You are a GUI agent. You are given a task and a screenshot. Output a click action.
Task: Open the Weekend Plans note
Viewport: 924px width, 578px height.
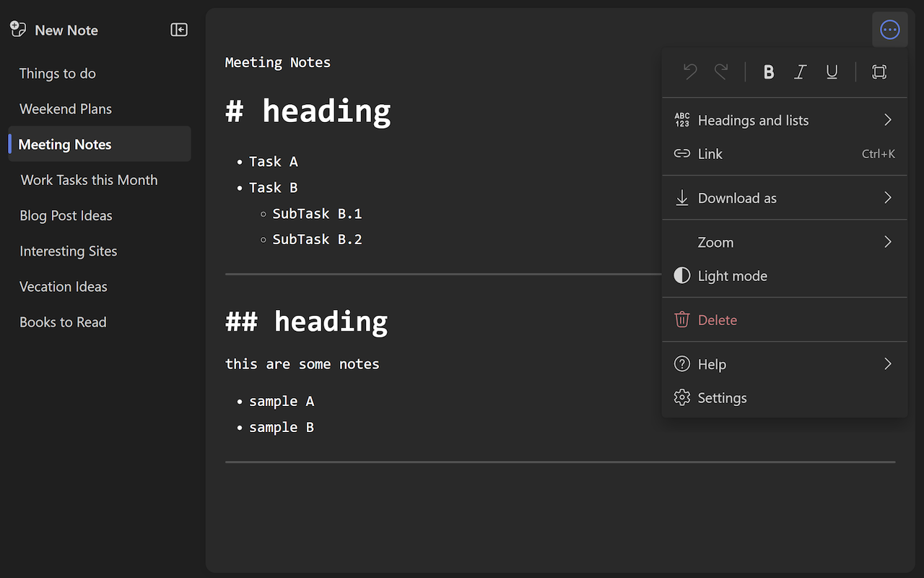[66, 109]
